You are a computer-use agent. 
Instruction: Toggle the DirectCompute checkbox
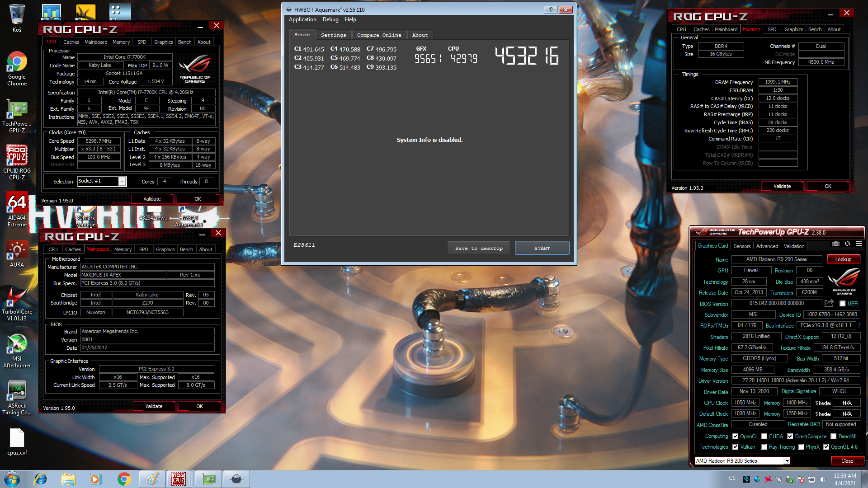(790, 436)
